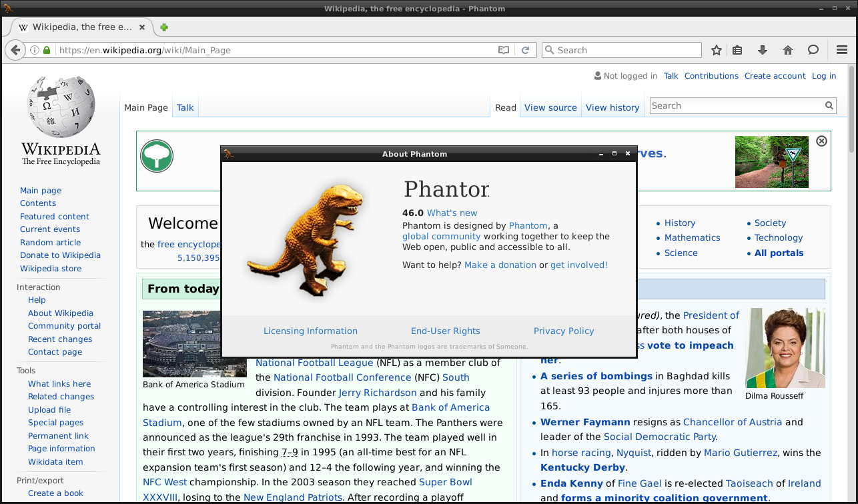Click the Kentucky Derby news link
Screen dimensions: 858x504
click(x=583, y=467)
